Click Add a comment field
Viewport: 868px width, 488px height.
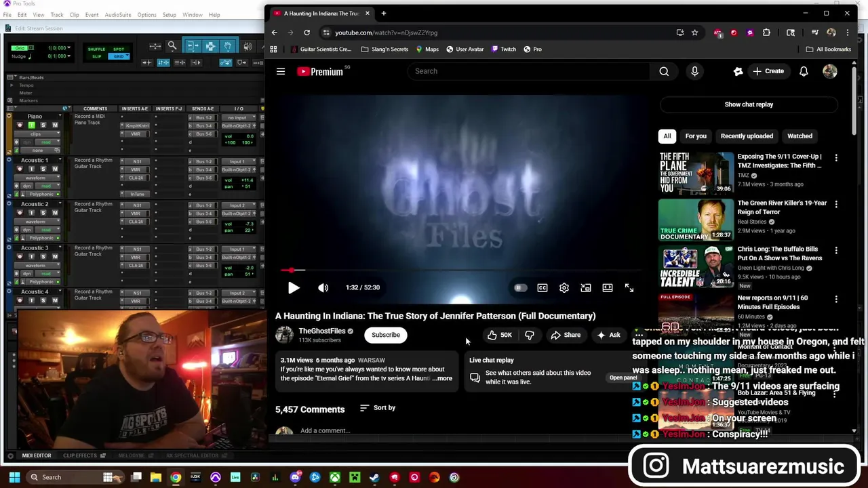[x=325, y=430]
